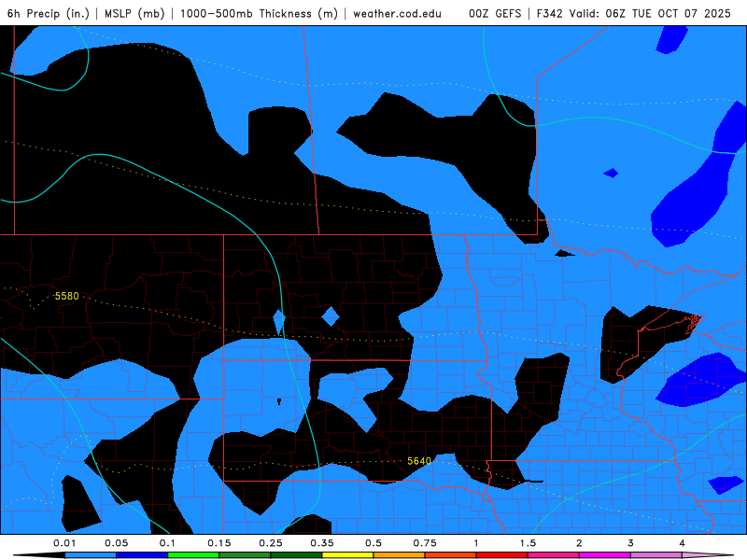Click the 0.01 value on the color scale
The height and width of the screenshot is (560, 747).
click(x=64, y=543)
